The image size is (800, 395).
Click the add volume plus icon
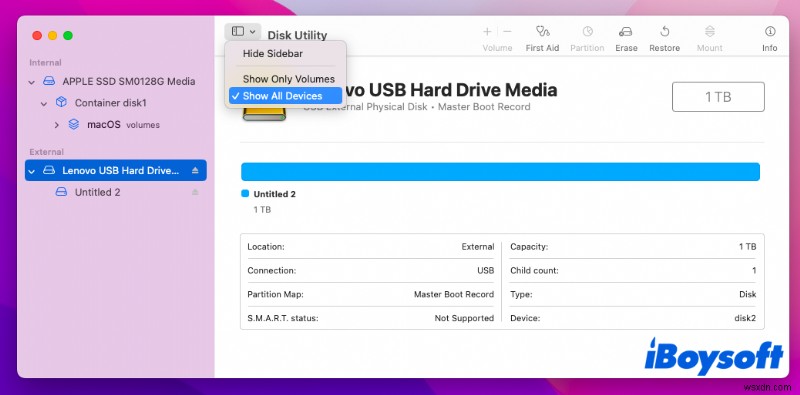click(487, 32)
